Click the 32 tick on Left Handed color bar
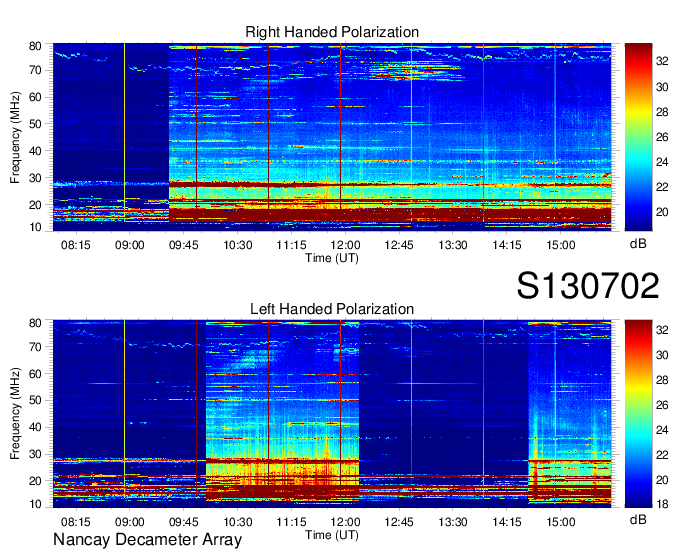 662,330
